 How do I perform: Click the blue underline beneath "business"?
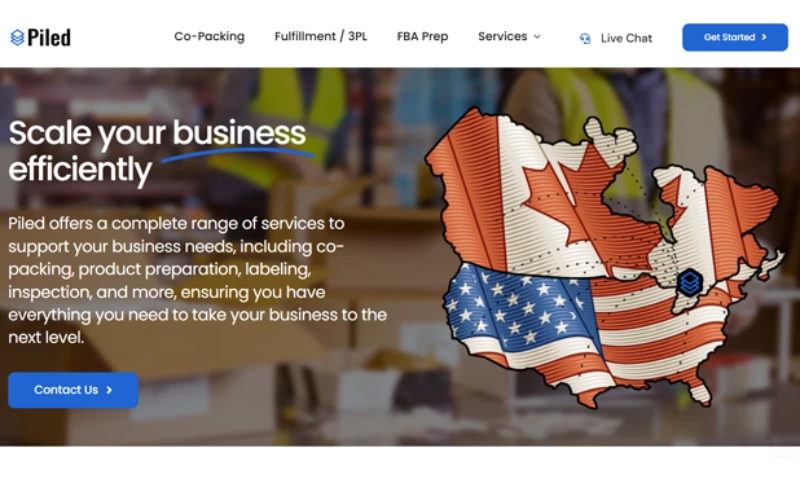[x=238, y=154]
